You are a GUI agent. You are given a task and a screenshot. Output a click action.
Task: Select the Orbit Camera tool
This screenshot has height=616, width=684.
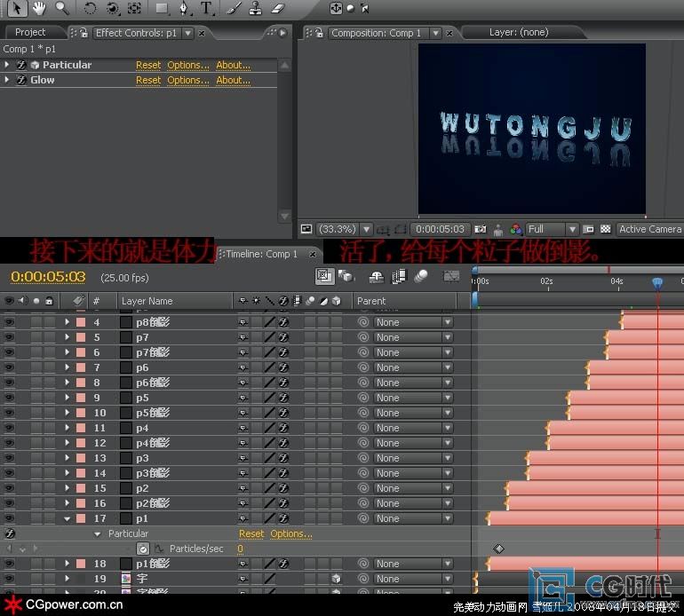point(113,8)
